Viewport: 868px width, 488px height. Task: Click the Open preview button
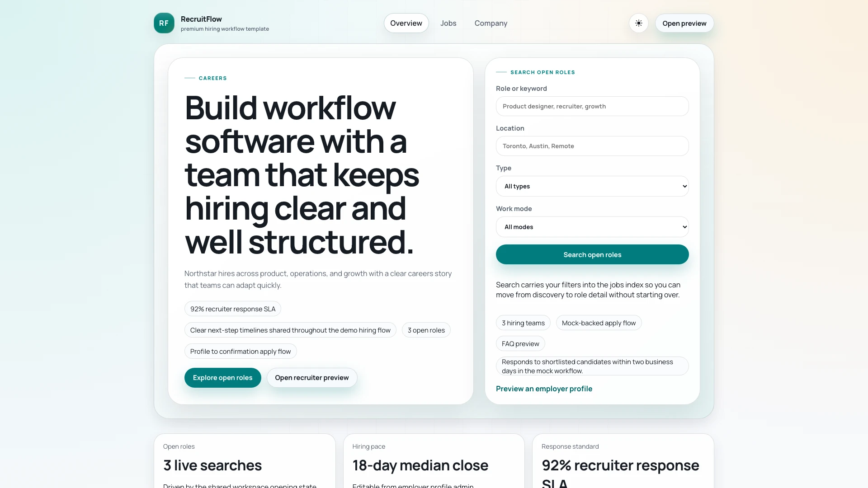click(x=684, y=23)
